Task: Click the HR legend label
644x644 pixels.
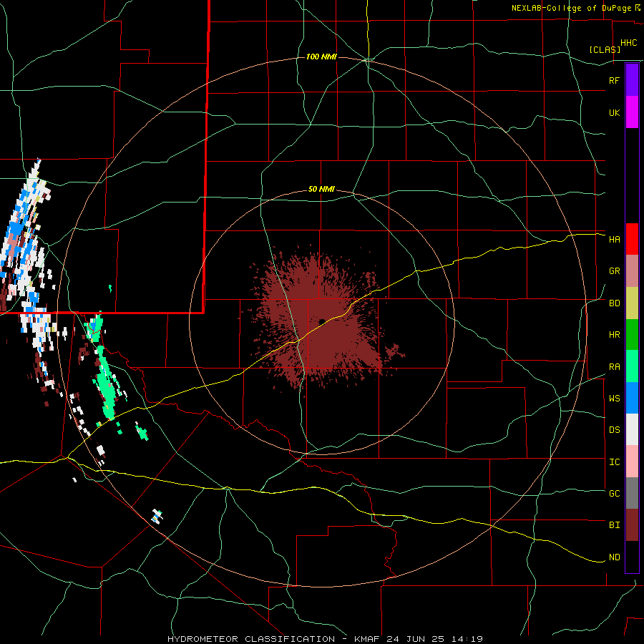Action: coord(614,335)
